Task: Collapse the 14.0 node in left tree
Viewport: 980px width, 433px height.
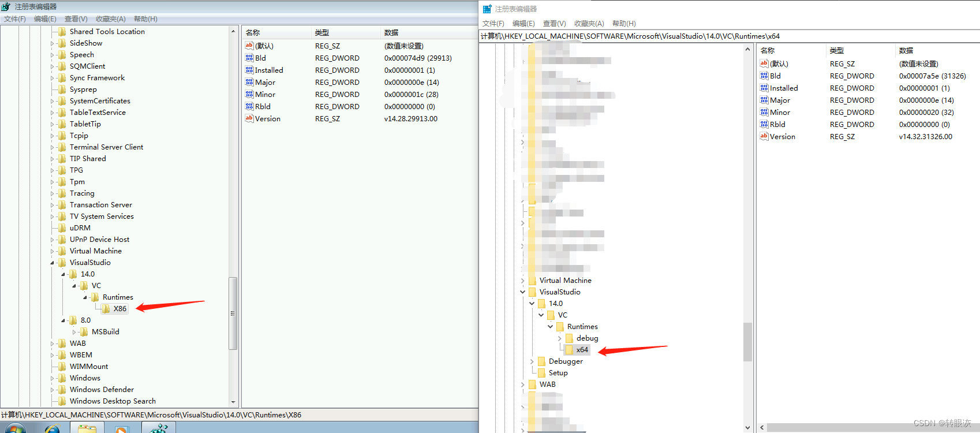Action: (63, 274)
